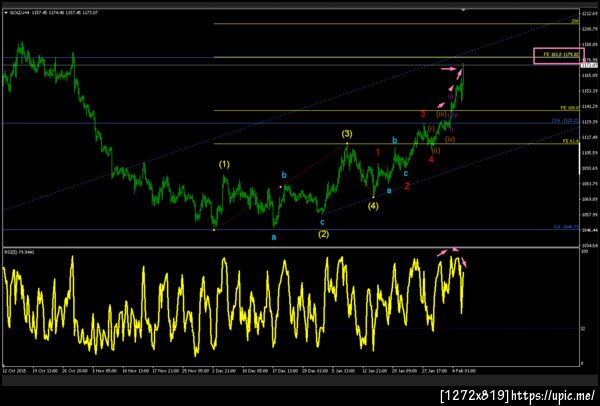
Task: Click the 12 Oct 2015 time axis label
Action: pyautogui.click(x=13, y=370)
